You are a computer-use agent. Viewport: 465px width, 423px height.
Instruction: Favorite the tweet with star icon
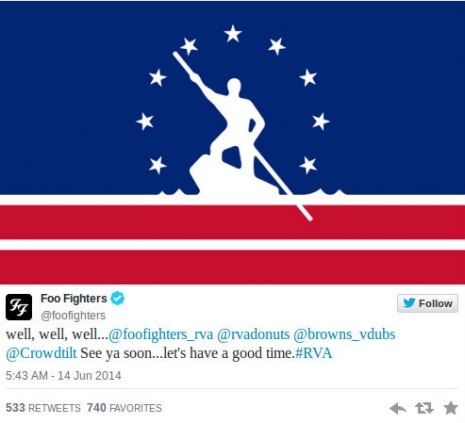451,408
